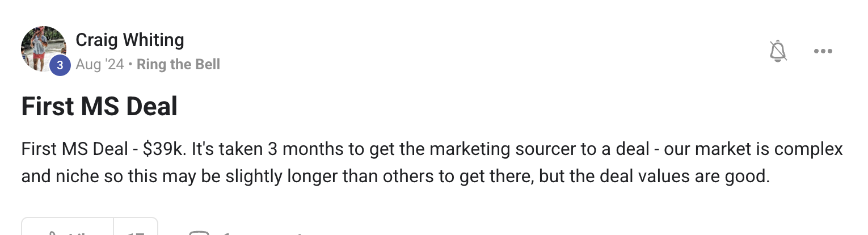Go to the Ring the Bell space
The width and height of the screenshot is (868, 235).
pyautogui.click(x=178, y=64)
